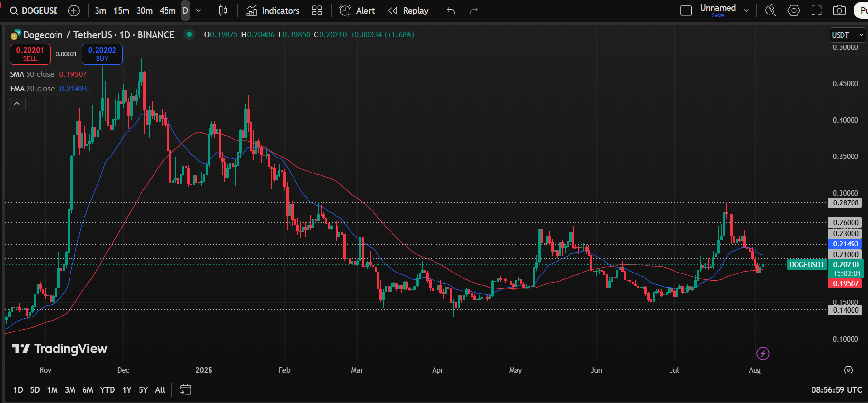This screenshot has width=868, height=403.
Task: Select the EMA 20 close indicator legend
Action: click(48, 88)
